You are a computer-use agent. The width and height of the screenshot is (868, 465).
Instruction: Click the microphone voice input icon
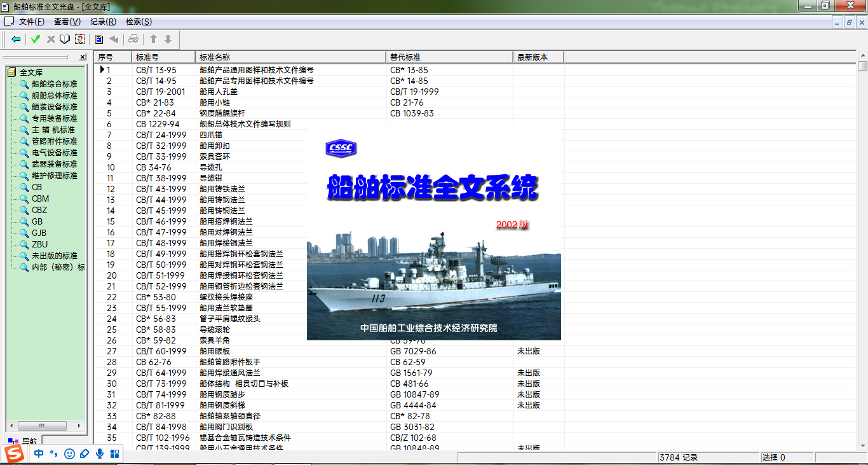coord(100,454)
